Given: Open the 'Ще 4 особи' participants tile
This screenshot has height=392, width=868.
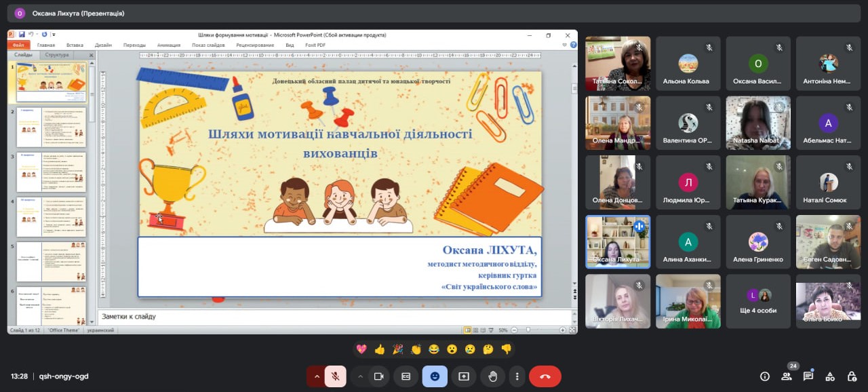Looking at the screenshot, I should click(x=757, y=301).
